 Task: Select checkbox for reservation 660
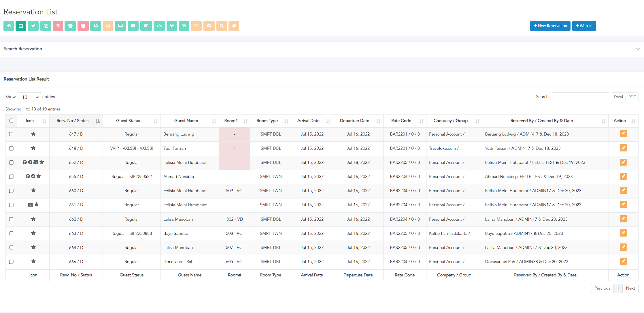coord(11,191)
